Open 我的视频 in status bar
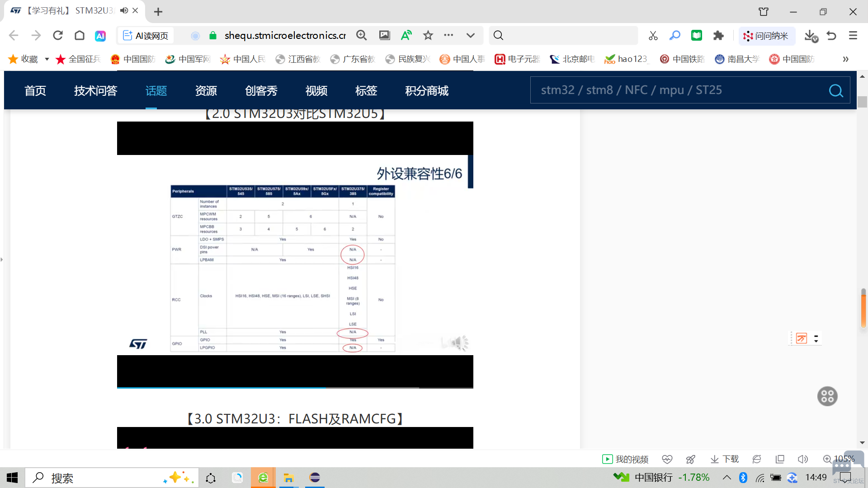868x488 pixels. tap(625, 459)
